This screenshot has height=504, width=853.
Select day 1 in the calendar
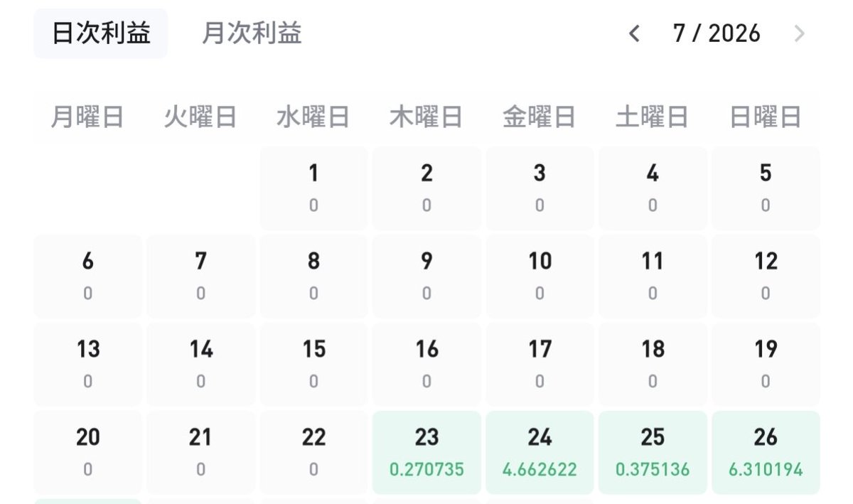point(313,188)
